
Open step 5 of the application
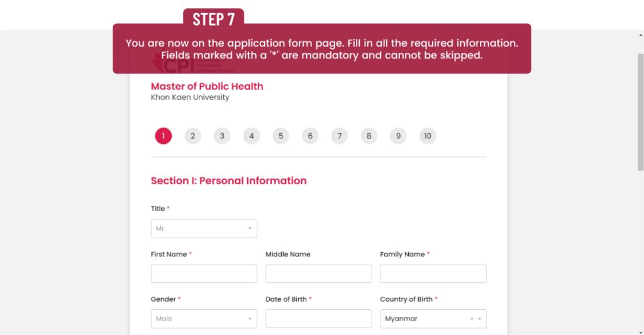(280, 136)
